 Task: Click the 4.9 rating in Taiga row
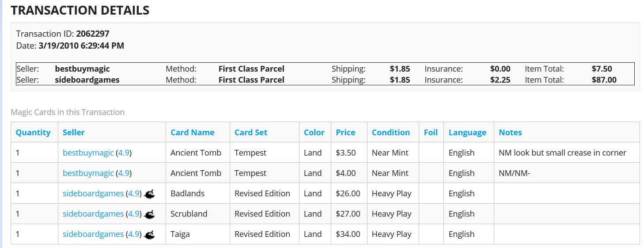133,234
